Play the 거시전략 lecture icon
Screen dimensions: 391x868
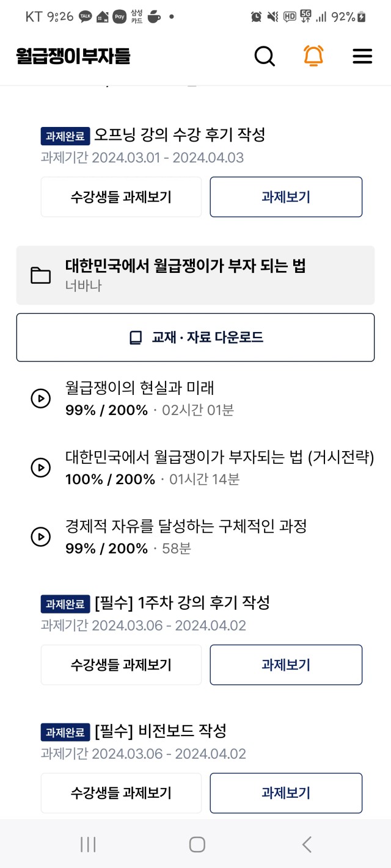[x=40, y=468]
